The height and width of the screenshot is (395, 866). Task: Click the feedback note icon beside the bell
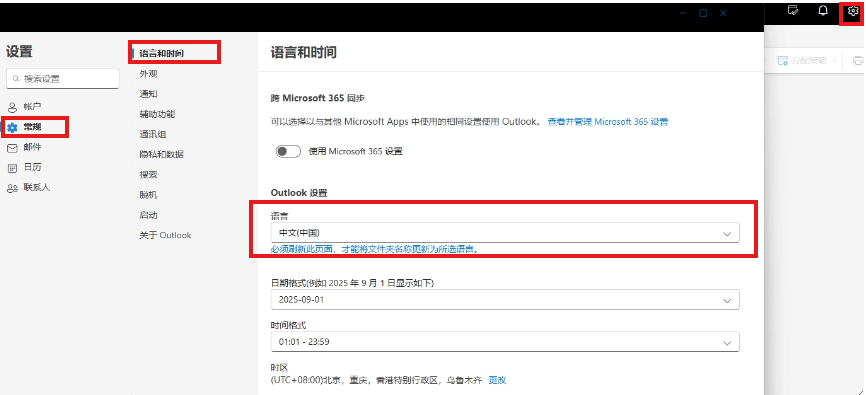(x=793, y=10)
